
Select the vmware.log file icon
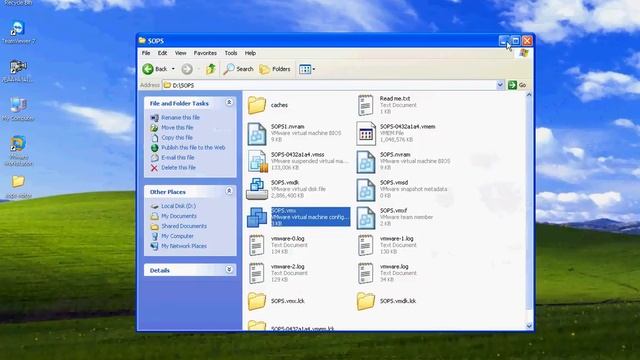point(365,273)
